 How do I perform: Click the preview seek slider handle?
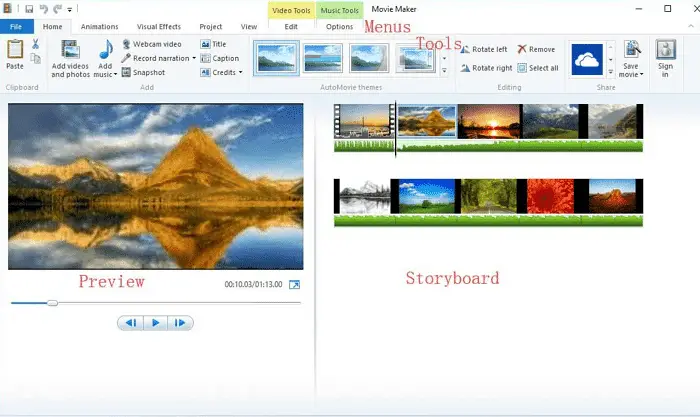point(53,303)
